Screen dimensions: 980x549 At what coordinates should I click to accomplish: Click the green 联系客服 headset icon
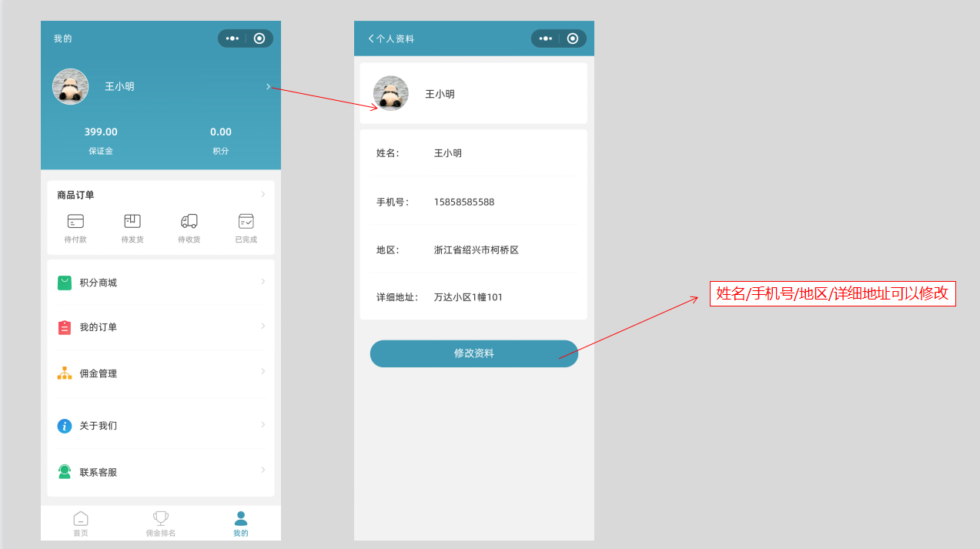[65, 472]
